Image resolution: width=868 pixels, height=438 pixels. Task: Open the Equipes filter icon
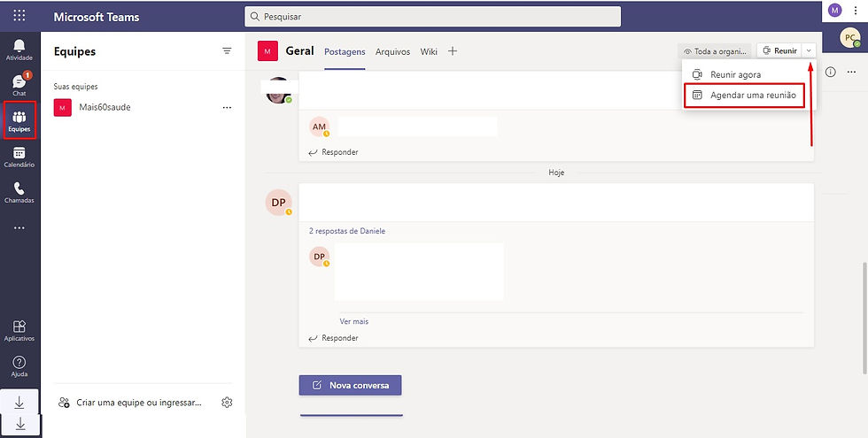[227, 51]
